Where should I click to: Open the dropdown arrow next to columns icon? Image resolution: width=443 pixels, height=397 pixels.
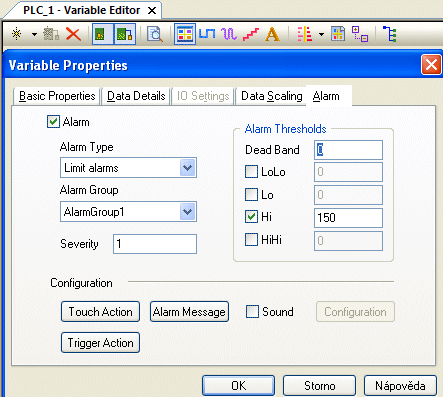click(321, 34)
